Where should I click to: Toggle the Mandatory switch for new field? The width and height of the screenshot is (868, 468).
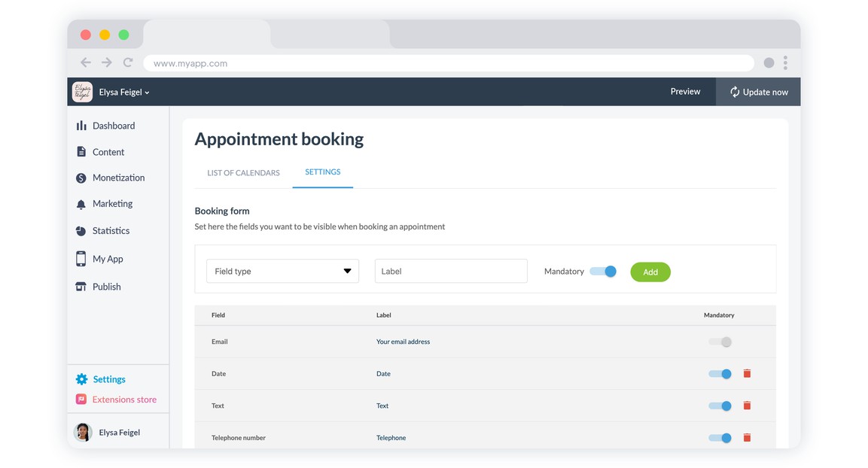tap(603, 272)
